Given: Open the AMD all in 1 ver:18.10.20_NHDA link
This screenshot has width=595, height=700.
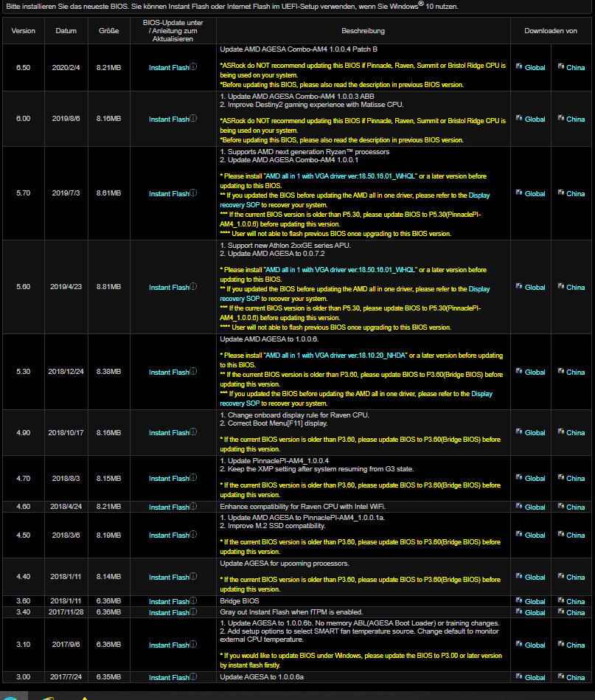Looking at the screenshot, I should [335, 356].
